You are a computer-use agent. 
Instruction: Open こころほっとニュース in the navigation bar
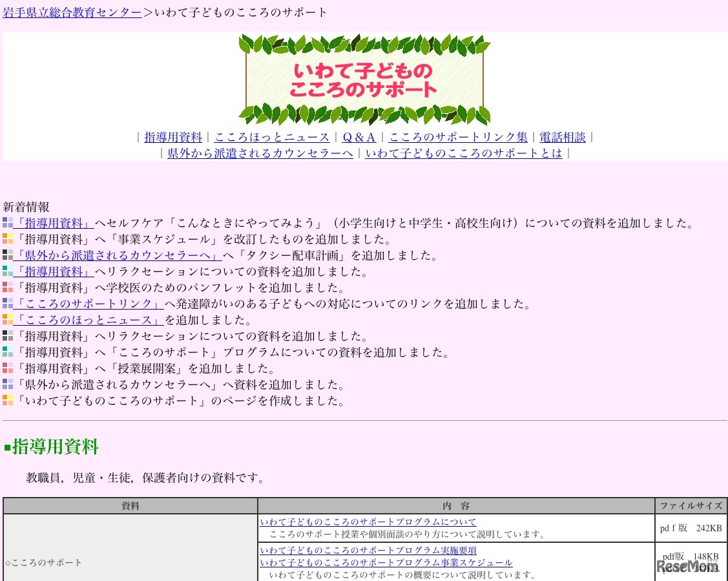pyautogui.click(x=272, y=137)
